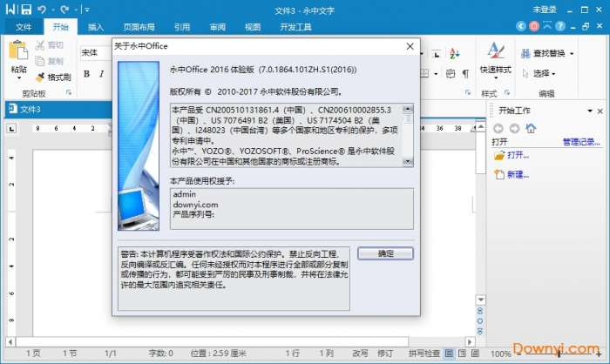Click the text box shading icon beside ¶
The image size is (610, 364).
pyautogui.click(x=451, y=73)
